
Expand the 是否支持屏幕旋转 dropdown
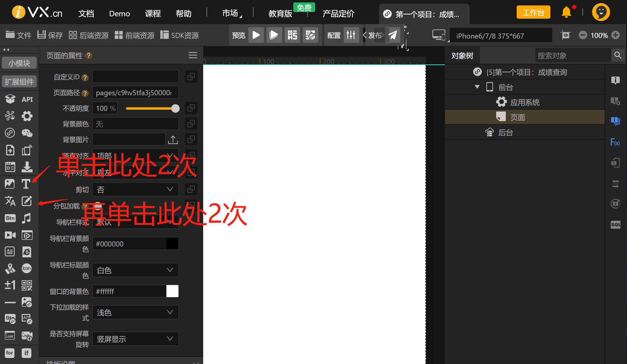point(135,339)
